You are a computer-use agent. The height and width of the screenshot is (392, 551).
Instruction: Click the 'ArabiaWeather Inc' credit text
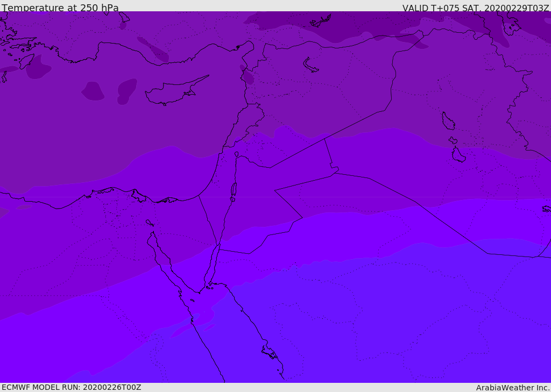pyautogui.click(x=513, y=388)
